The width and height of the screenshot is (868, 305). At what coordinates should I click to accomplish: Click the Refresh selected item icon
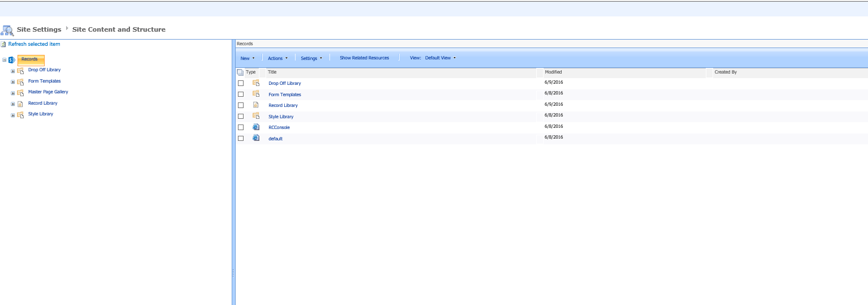pyautogui.click(x=3, y=44)
